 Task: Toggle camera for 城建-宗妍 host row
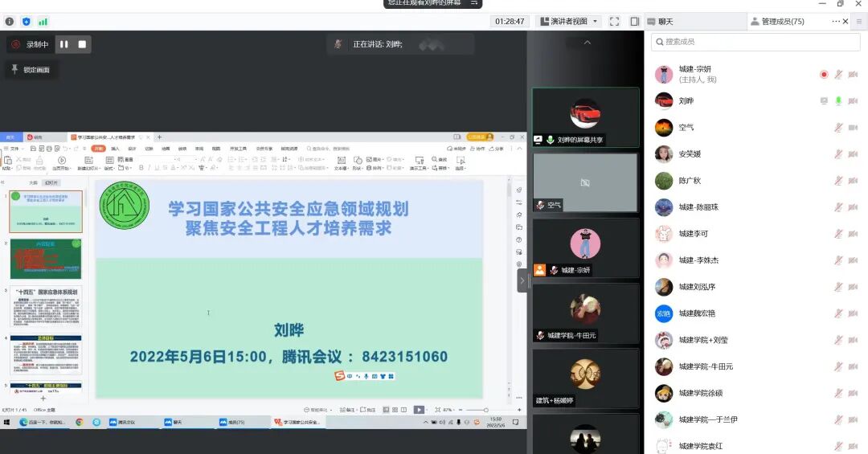click(853, 74)
